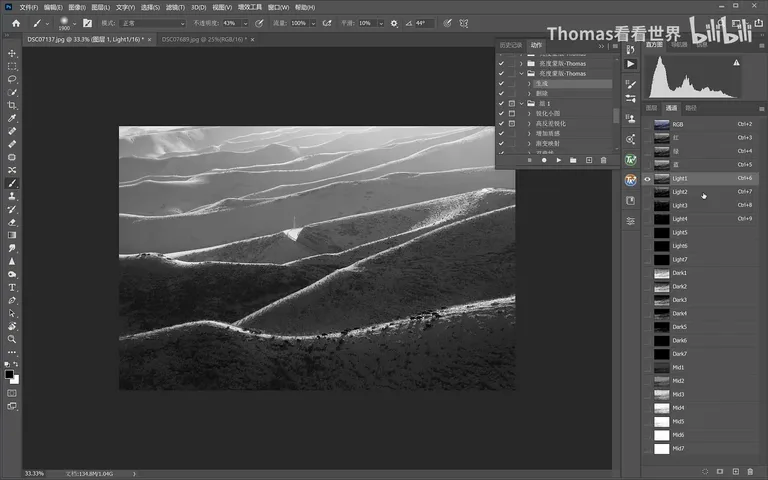Screen dimensions: 768x480
Task: Open the flow 100% dropdown arrow
Action: (313, 23)
